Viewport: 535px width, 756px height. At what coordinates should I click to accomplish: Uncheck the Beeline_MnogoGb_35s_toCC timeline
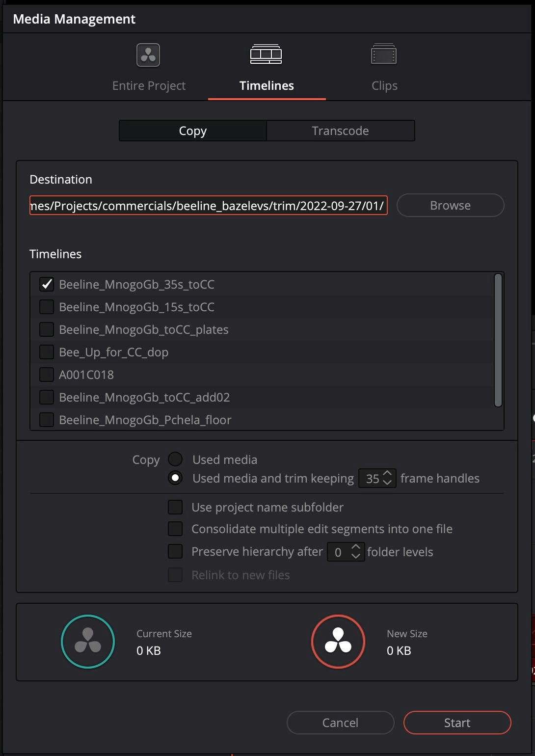click(x=47, y=284)
